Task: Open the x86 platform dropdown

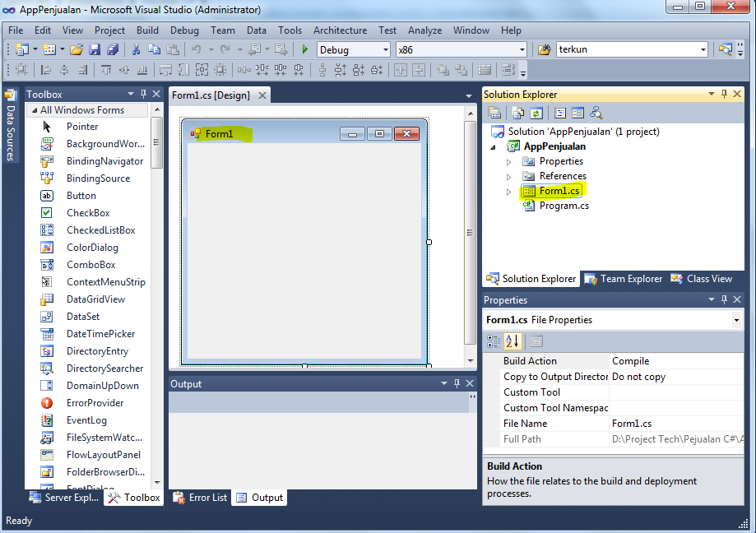Action: 522,49
